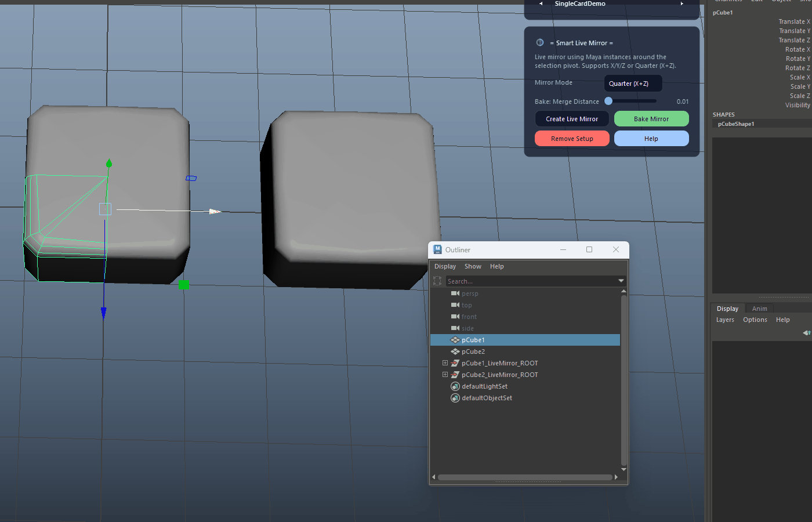This screenshot has height=522, width=812.
Task: Switch to the Display layer tab
Action: 727,309
